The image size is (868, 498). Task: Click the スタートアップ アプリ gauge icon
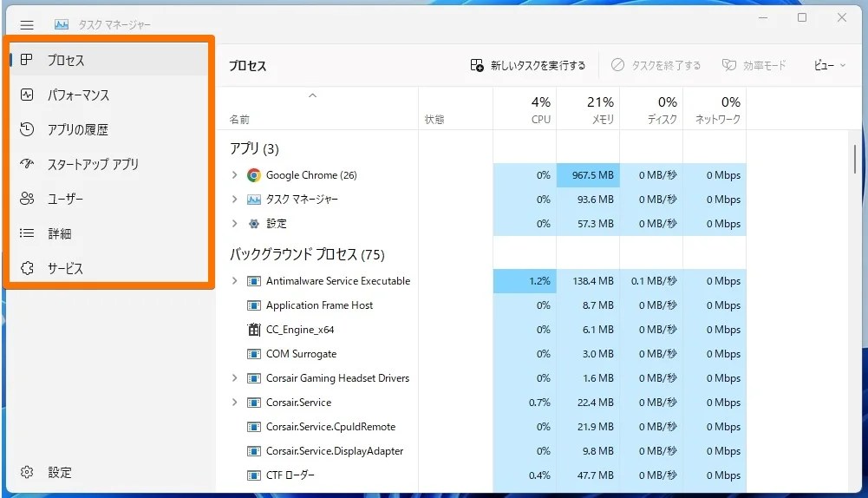tap(27, 164)
